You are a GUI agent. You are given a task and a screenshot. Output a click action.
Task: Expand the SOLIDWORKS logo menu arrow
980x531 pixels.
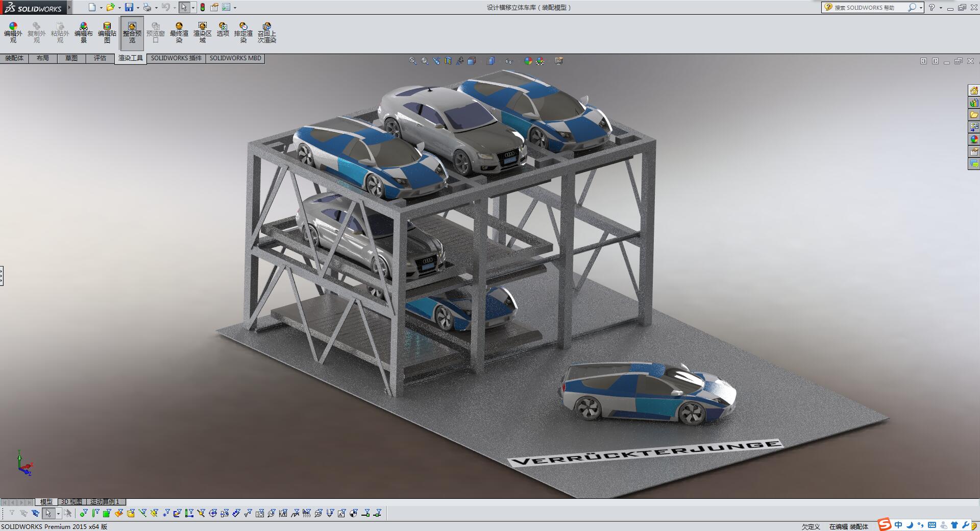pos(69,8)
